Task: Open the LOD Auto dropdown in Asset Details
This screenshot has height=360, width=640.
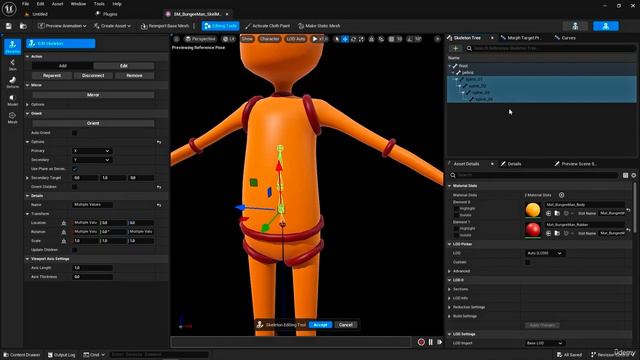Action: coord(544,253)
